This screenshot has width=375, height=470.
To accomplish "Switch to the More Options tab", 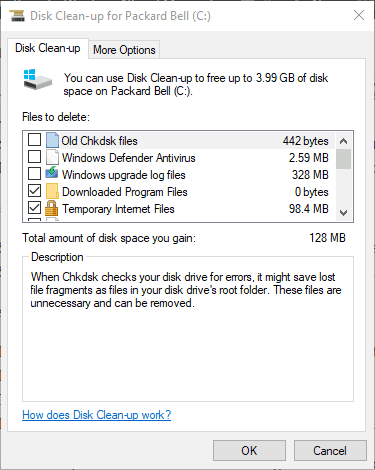I will point(124,50).
